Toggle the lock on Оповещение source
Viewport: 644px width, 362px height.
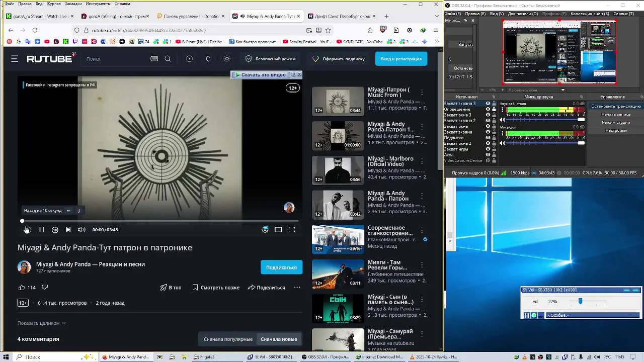(x=494, y=109)
